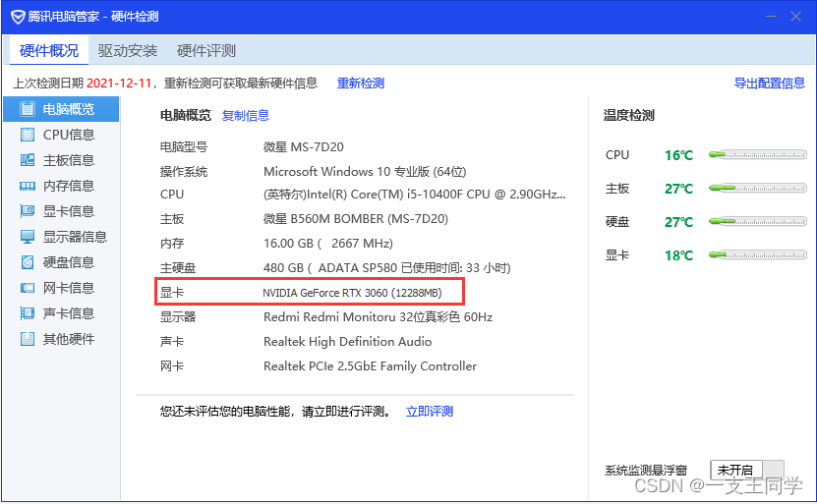Viewport: 817px width, 504px height.
Task: Open the CPU信息 section label
Action: coord(69,135)
